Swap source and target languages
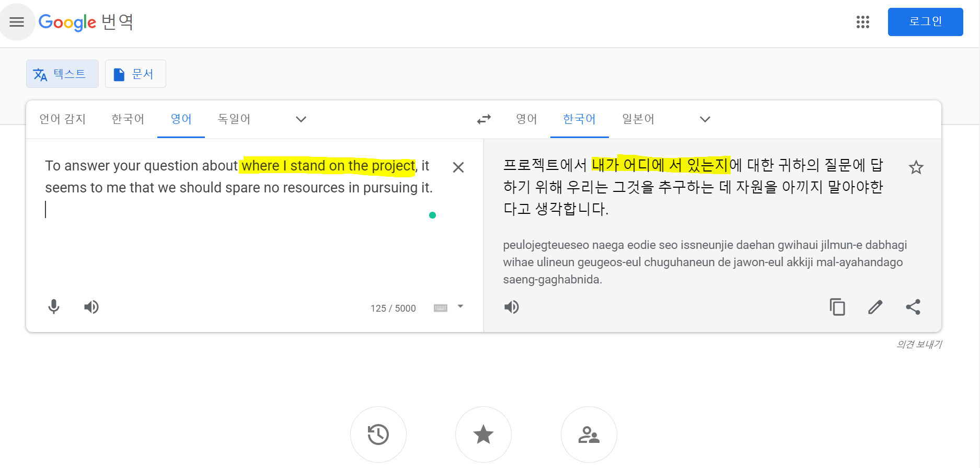 [483, 119]
